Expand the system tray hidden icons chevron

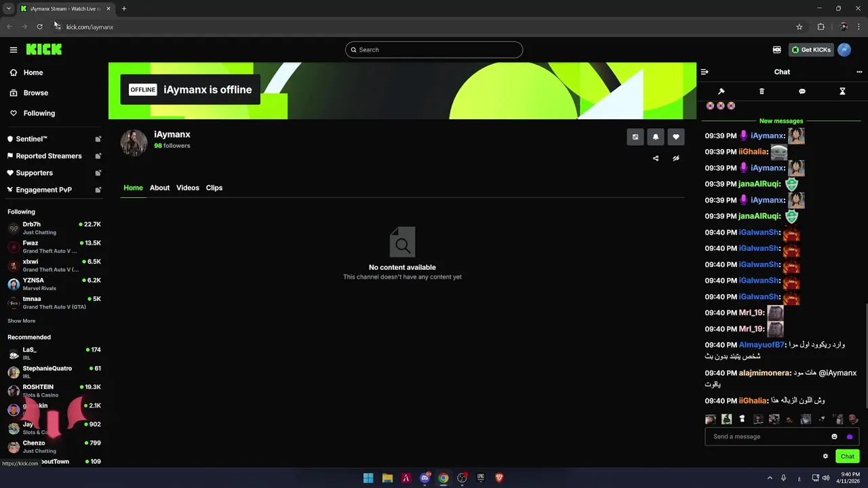point(769,478)
